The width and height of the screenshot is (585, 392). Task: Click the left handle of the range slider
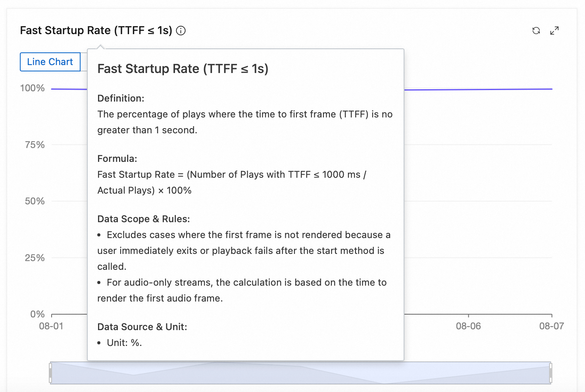click(x=50, y=373)
